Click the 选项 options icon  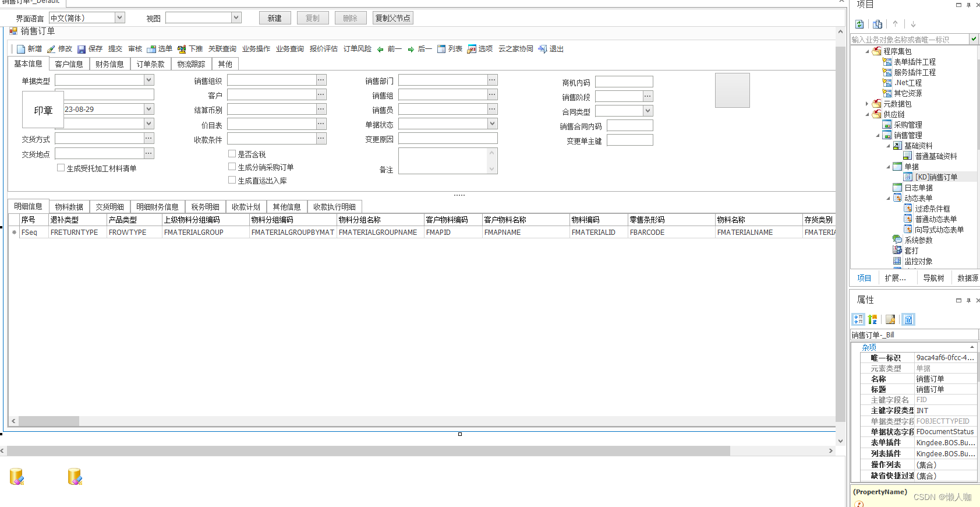(x=472, y=49)
